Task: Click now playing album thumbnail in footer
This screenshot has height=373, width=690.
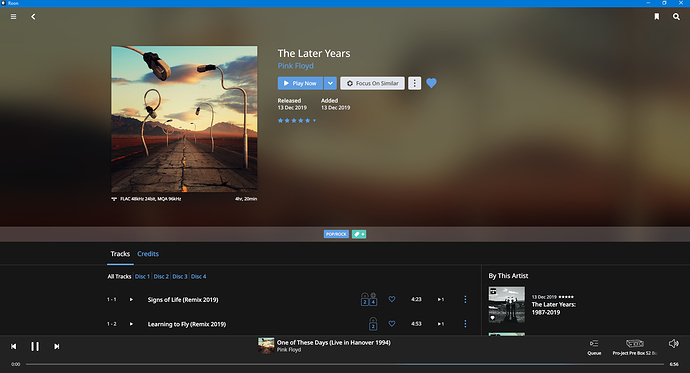Action: point(266,346)
